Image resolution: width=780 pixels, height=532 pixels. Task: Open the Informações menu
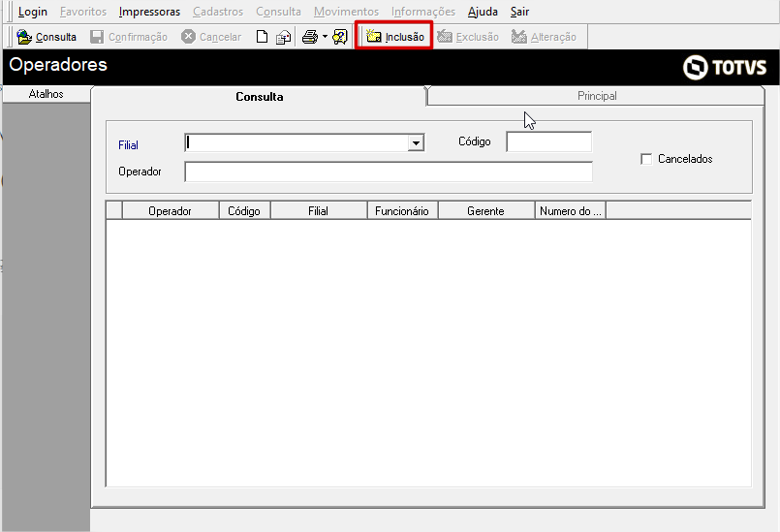pos(423,12)
